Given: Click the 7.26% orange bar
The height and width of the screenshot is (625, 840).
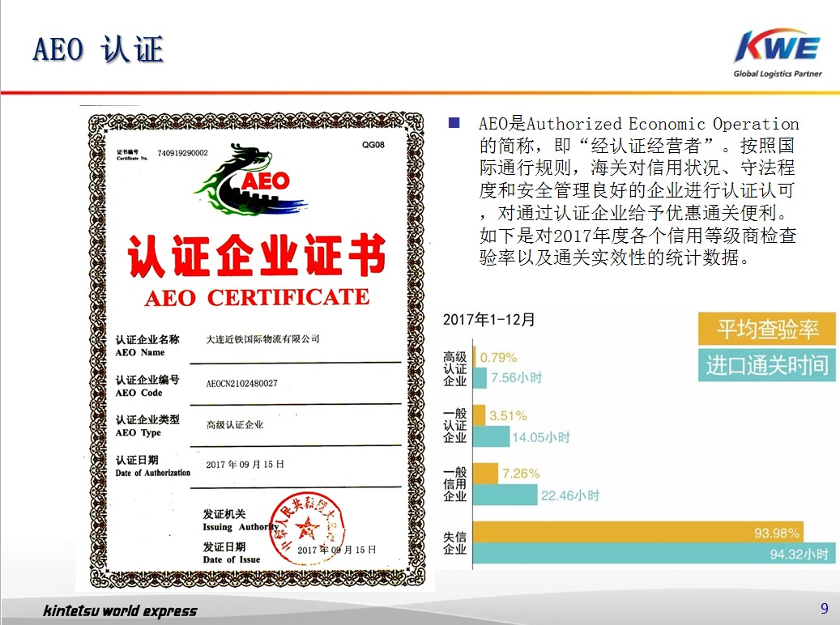Looking at the screenshot, I should point(485,474).
